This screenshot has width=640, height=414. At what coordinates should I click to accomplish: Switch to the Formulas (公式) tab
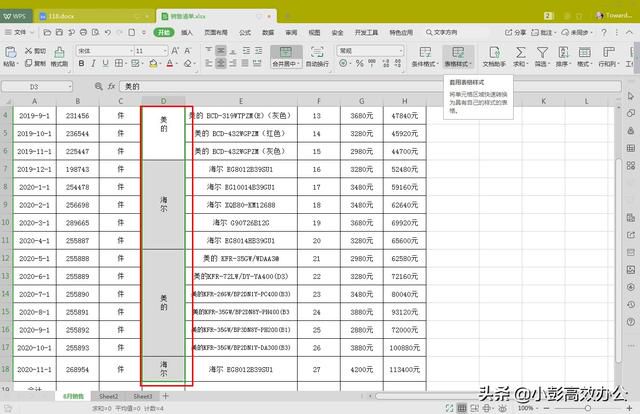point(245,32)
